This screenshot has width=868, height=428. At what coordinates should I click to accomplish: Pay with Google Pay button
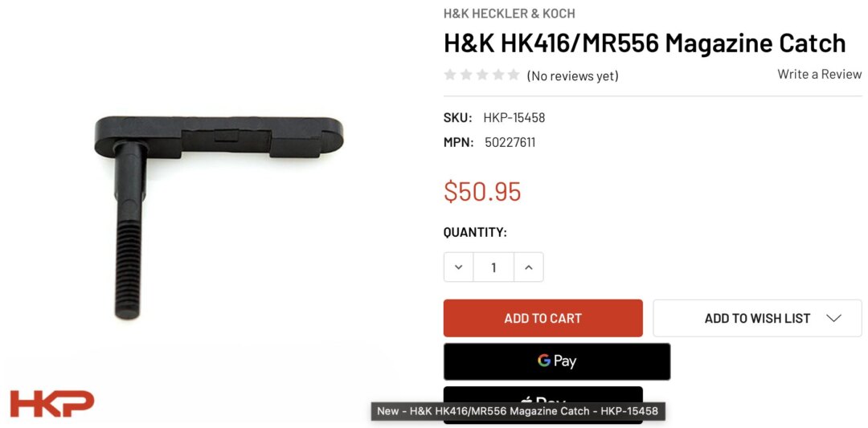(x=557, y=361)
